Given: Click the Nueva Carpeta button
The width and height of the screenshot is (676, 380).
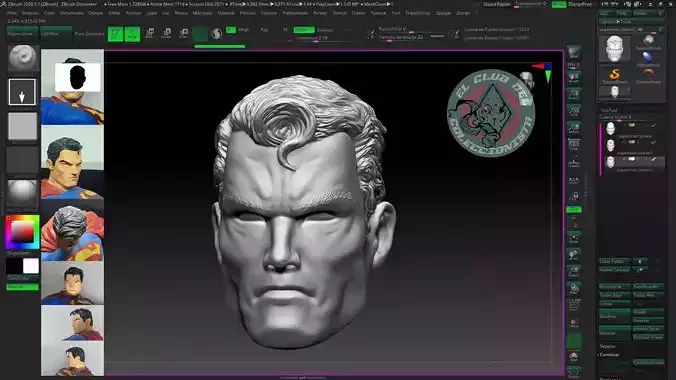Looking at the screenshot, I should point(614,270).
